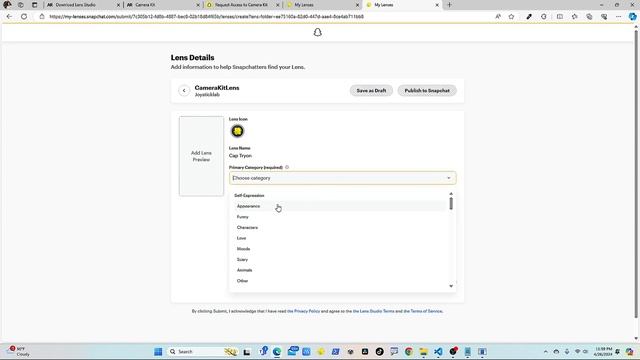Open the Choose category dropdown
The height and width of the screenshot is (360, 640).
coord(342,178)
